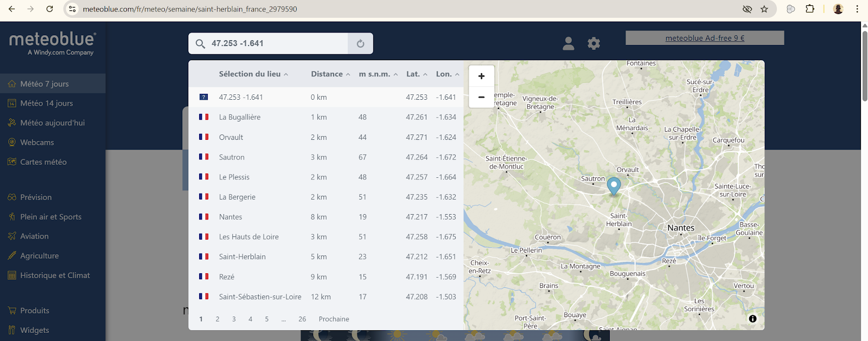
Task: Reload the page with the refresh icon
Action: (x=49, y=9)
